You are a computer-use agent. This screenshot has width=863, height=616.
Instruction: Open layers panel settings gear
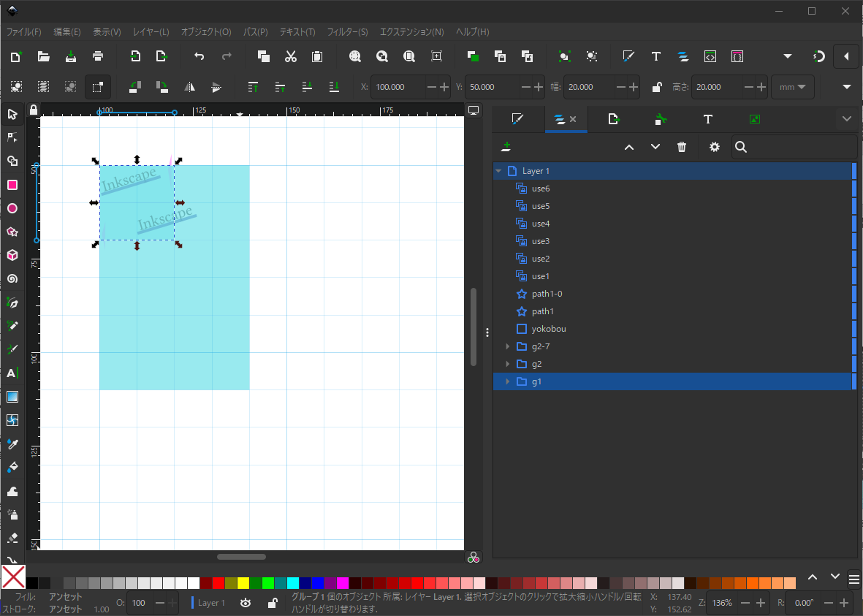[714, 147]
